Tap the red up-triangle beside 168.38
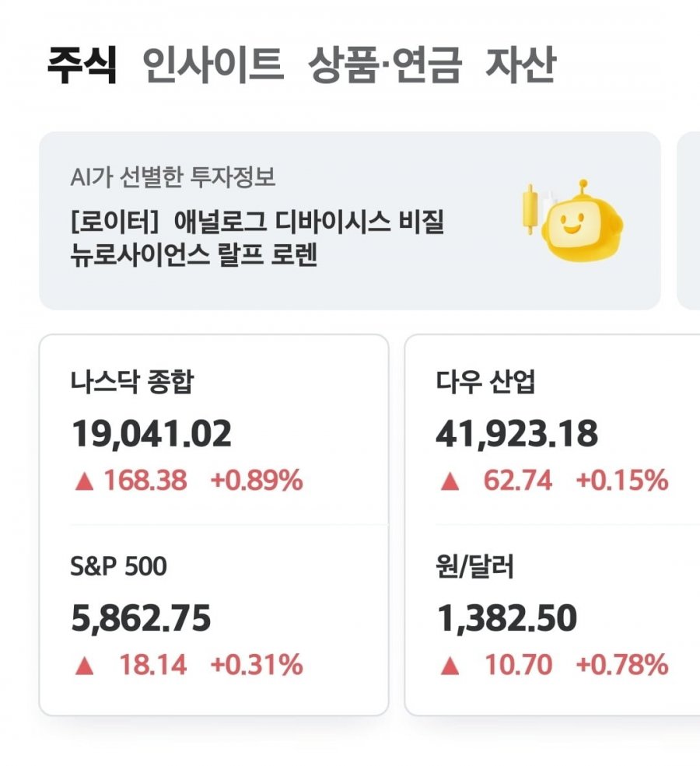Viewport: 700px width, 766px height. [84, 481]
